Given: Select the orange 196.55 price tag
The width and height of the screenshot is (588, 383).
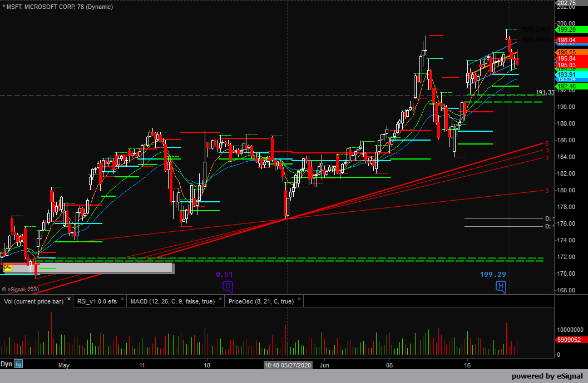Looking at the screenshot, I should click(571, 52).
